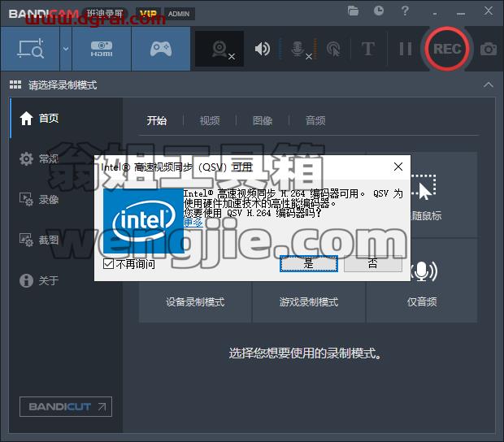Open the 截图 screenshot sidebar item

click(38, 240)
